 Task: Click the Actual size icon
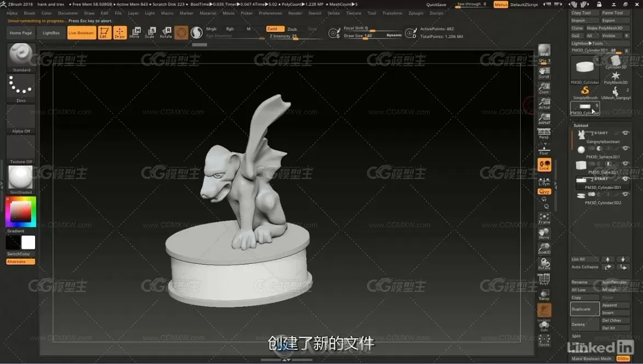click(x=544, y=103)
